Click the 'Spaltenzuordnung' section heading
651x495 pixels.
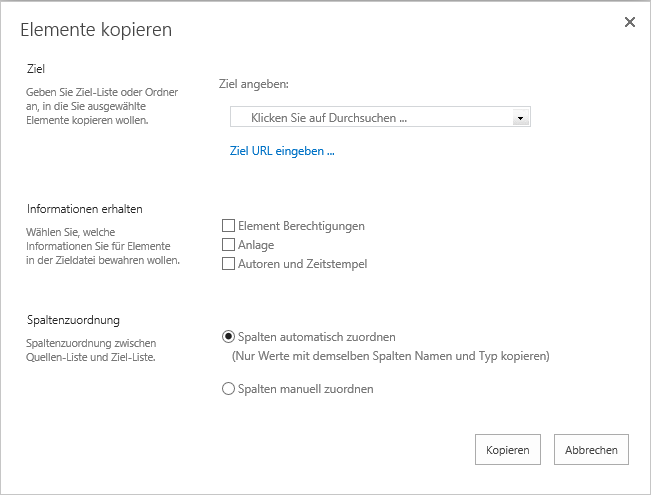[73, 320]
